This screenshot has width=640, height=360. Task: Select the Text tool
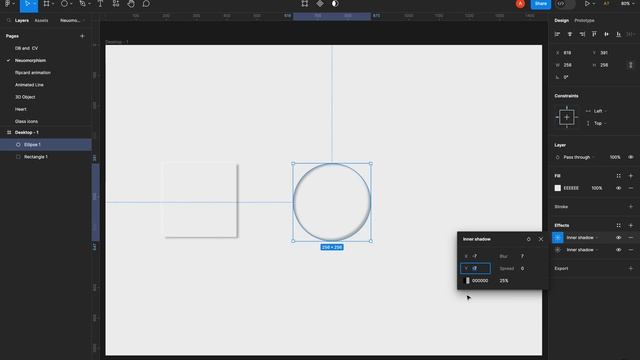(x=100, y=4)
